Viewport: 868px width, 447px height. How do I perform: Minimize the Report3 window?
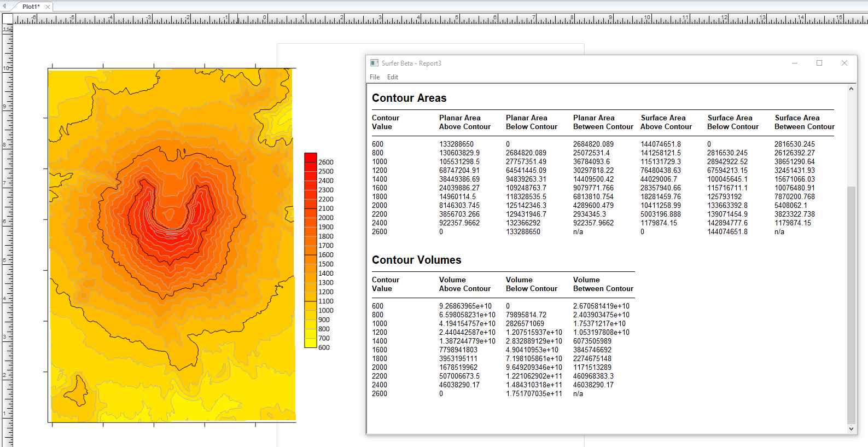[x=795, y=63]
